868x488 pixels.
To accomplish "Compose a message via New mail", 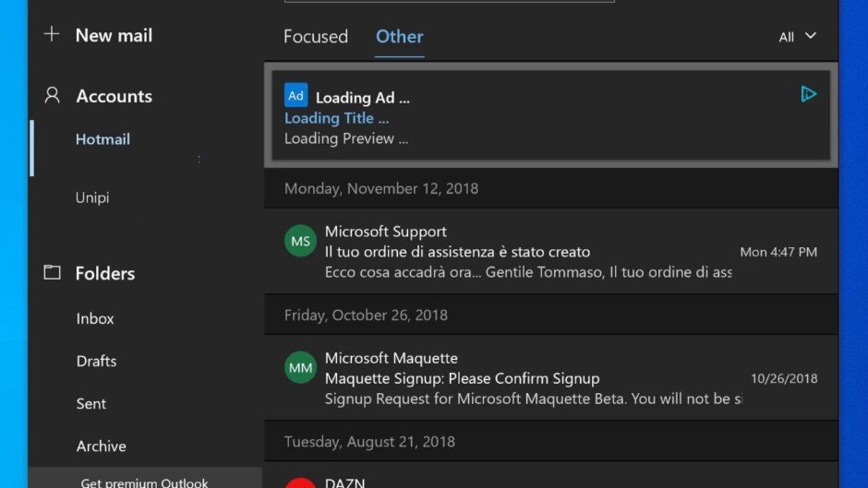I will (114, 35).
